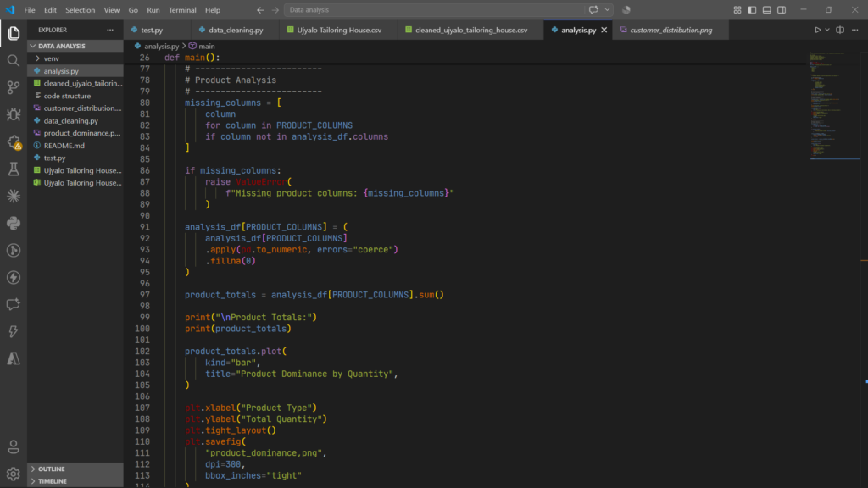Image resolution: width=868 pixels, height=488 pixels.
Task: Open the Go menu
Action: click(x=133, y=10)
